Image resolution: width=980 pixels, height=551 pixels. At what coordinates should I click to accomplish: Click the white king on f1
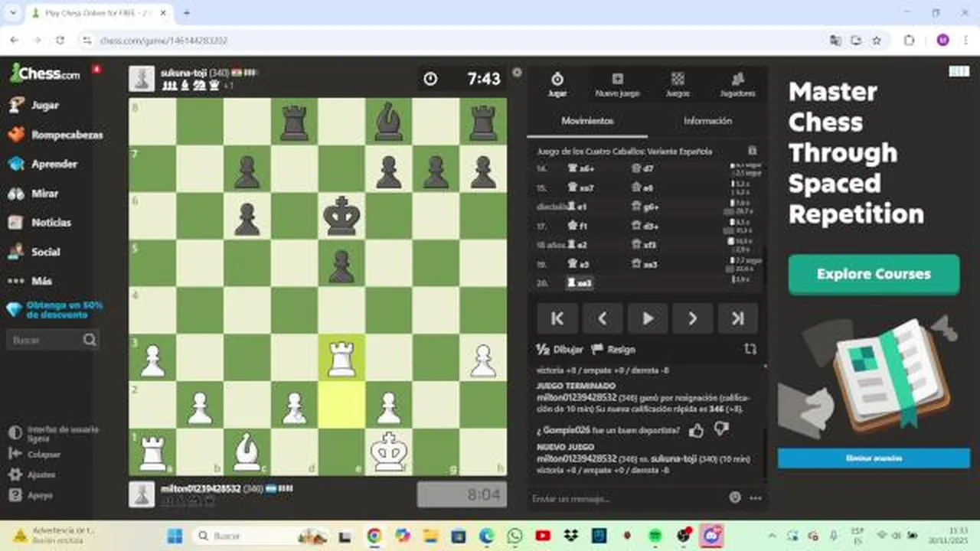[389, 452]
